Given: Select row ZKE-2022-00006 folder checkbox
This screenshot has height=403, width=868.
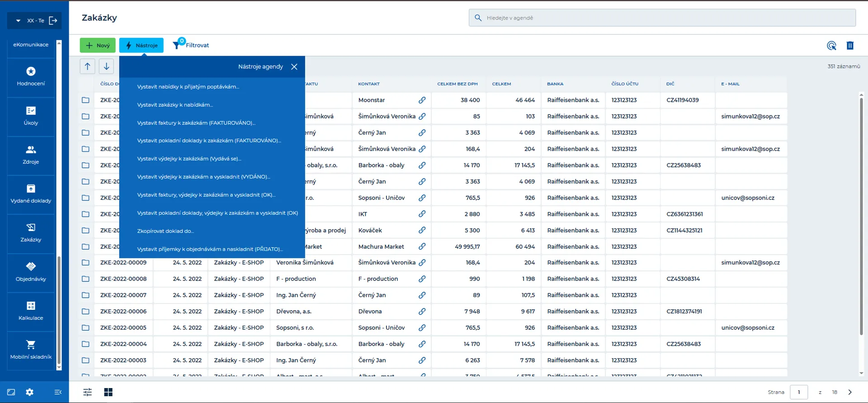Looking at the screenshot, I should point(85,311).
